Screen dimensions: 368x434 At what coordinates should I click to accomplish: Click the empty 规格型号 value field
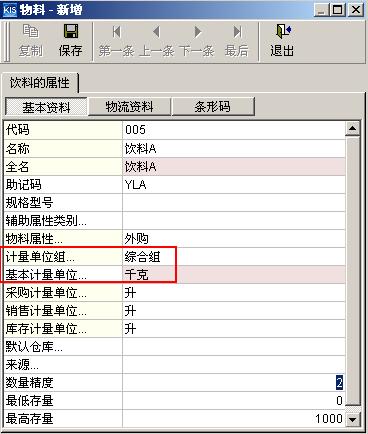pyautogui.click(x=234, y=202)
